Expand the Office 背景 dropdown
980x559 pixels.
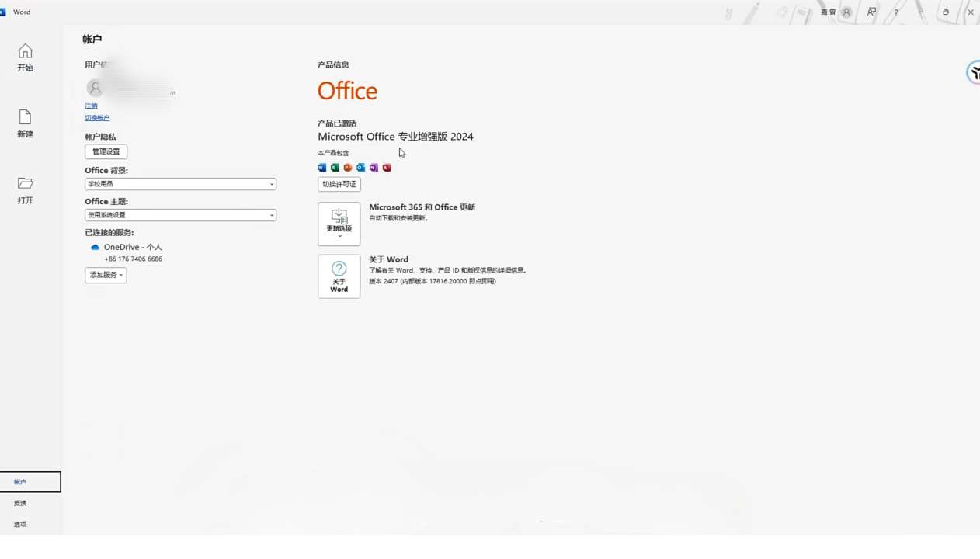[180, 184]
